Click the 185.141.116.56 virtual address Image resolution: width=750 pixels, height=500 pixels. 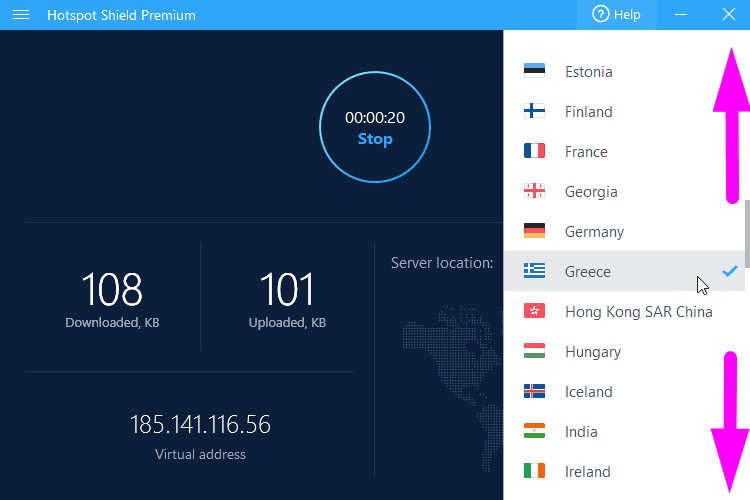[x=200, y=424]
